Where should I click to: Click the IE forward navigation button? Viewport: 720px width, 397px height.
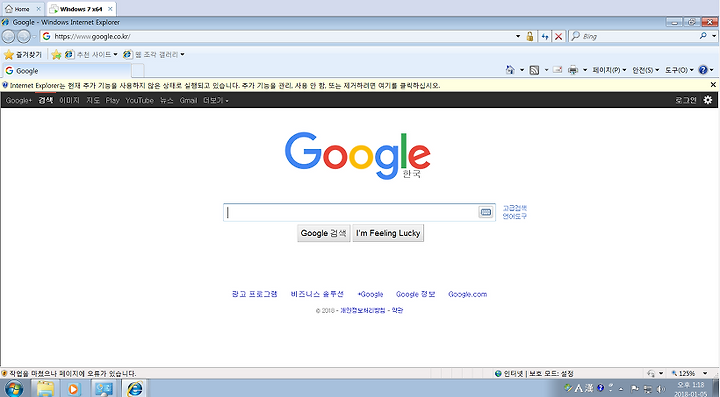coord(23,36)
